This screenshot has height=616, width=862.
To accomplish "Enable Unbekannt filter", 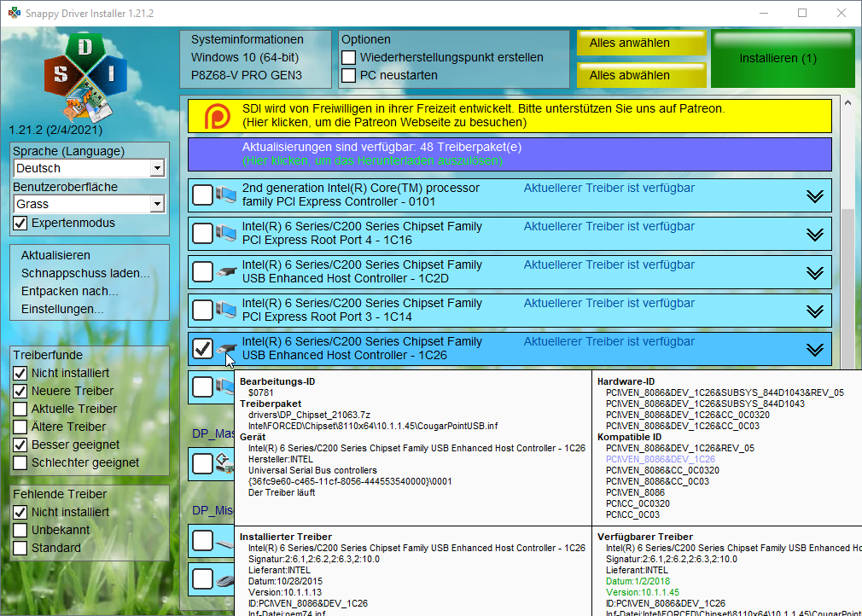I will click(20, 531).
